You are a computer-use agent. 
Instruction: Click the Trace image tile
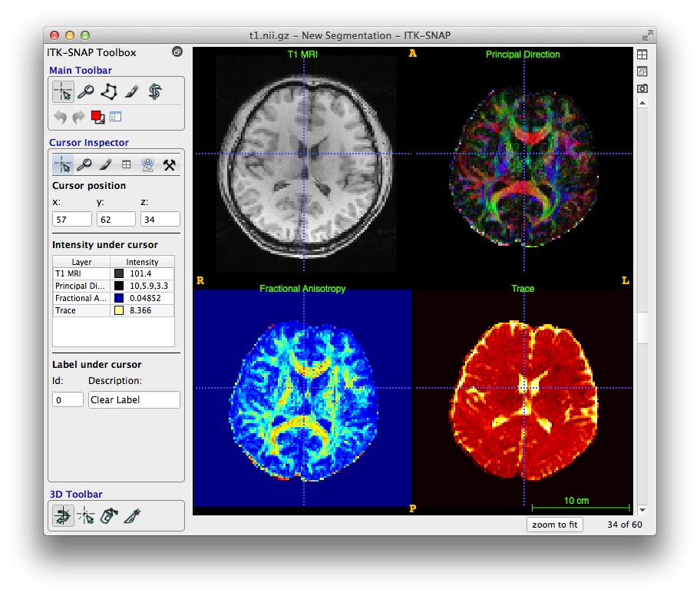click(523, 398)
